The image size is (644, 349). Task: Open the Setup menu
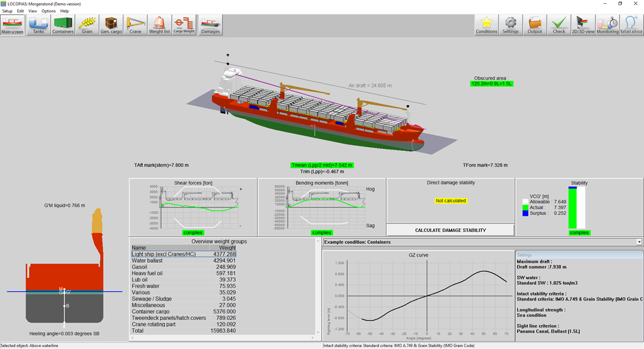tap(7, 11)
